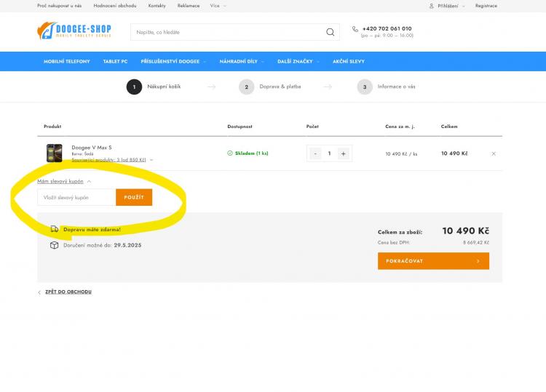This screenshot has height=392, width=546.
Task: Increase quantity with the plus button
Action: click(x=344, y=153)
